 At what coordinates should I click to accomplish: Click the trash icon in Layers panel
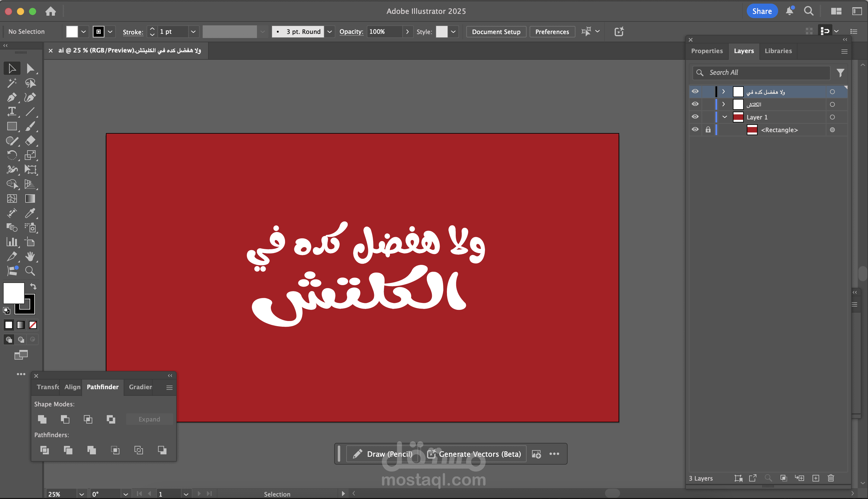831,478
